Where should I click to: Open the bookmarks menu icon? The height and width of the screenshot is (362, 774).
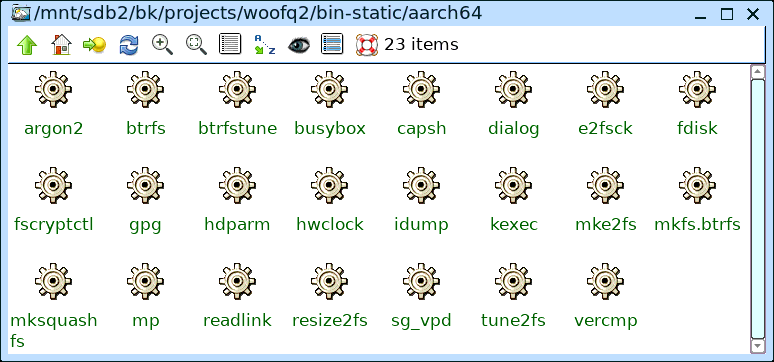(x=95, y=45)
